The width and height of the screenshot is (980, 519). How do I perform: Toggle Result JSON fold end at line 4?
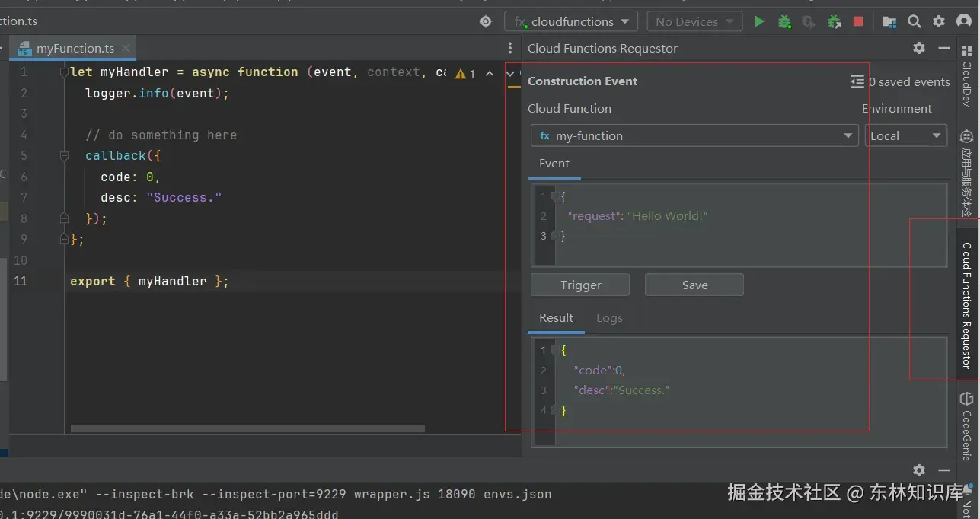pyautogui.click(x=555, y=410)
